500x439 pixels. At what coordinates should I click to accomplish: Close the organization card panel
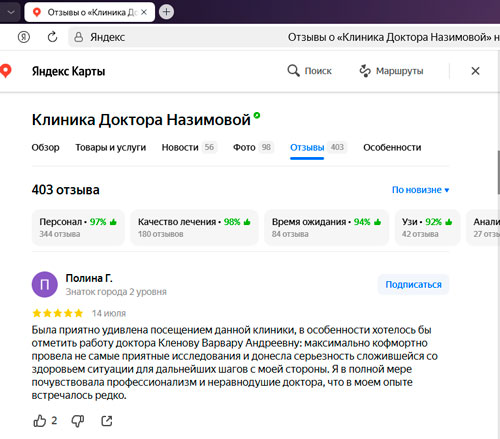pos(475,71)
